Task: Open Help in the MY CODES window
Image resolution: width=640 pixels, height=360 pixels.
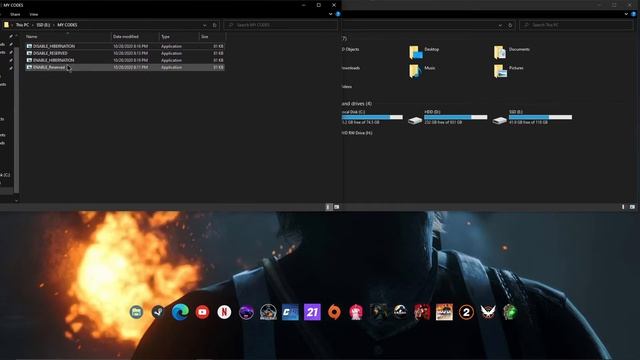Action: 338,14
